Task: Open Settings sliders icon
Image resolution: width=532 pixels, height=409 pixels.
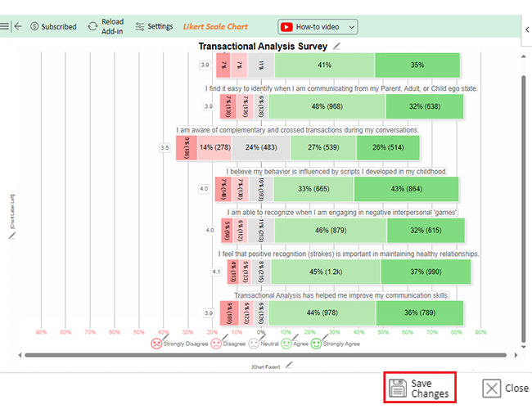Action: [139, 26]
